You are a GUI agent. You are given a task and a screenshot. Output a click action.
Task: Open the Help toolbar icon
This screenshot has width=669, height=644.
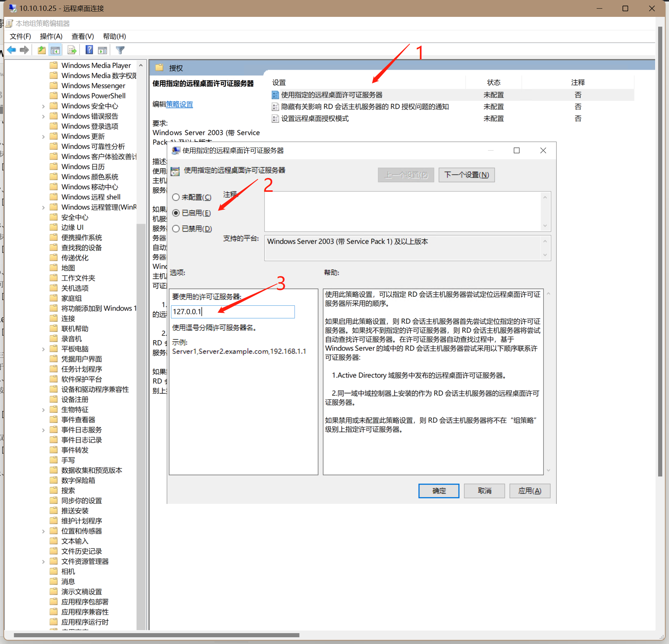[89, 50]
